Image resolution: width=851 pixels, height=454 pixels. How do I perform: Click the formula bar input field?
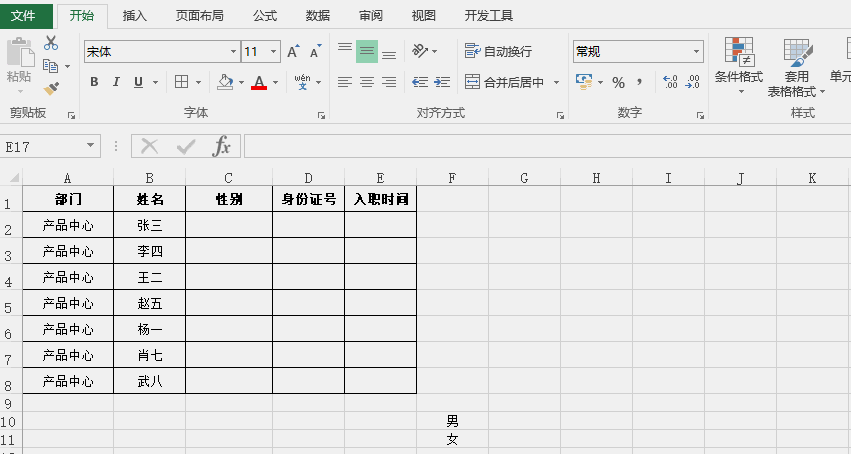pos(547,146)
